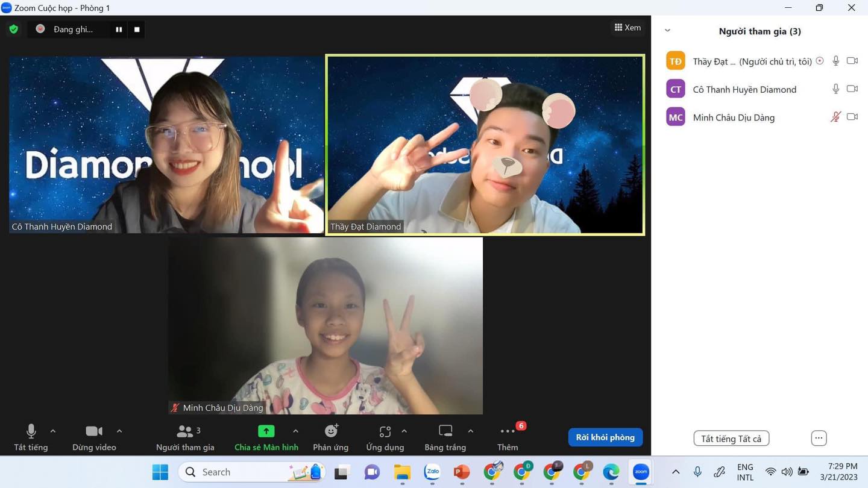The height and width of the screenshot is (488, 868).
Task: Unmute Minh Châu Dịu Dàng's microphone in list
Action: (x=835, y=117)
